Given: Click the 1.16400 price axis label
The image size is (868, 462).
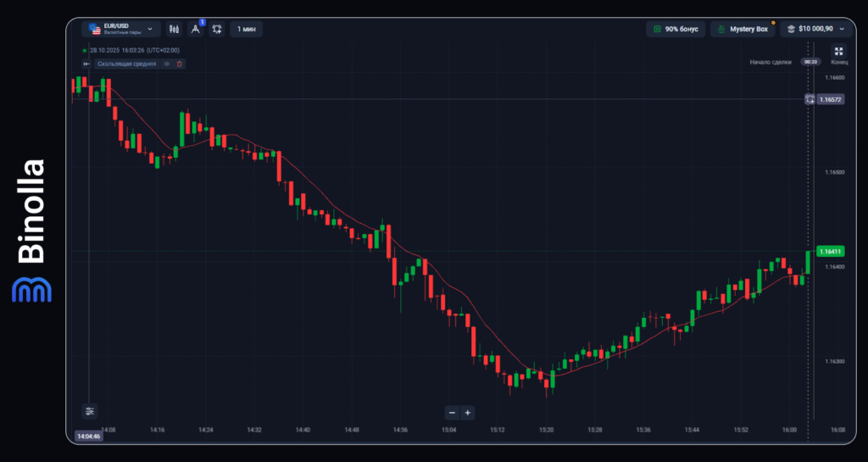Looking at the screenshot, I should (x=835, y=267).
